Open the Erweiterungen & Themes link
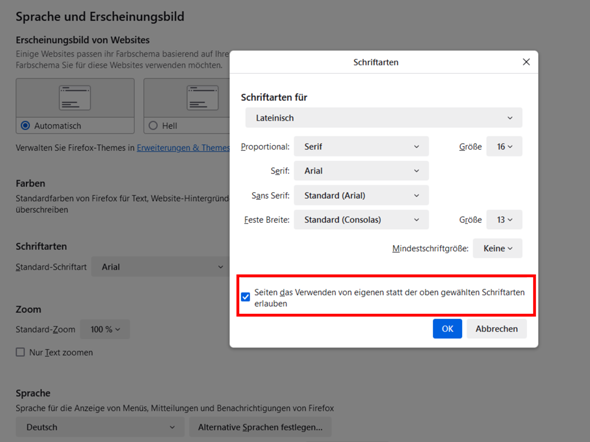This screenshot has height=442, width=590. [183, 148]
